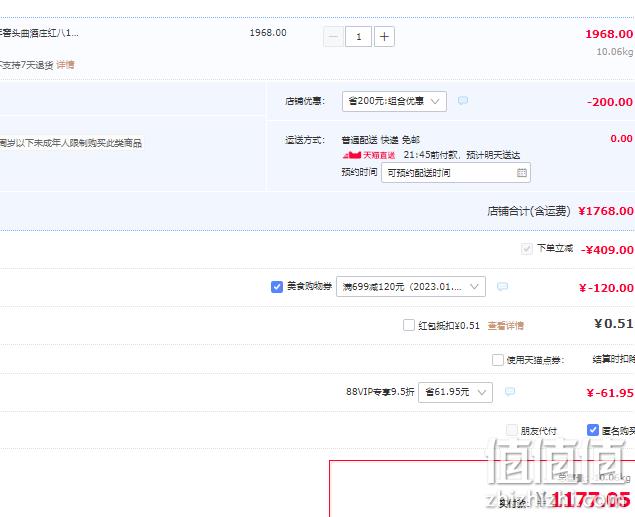This screenshot has height=517, width=635.
Task: Enable the 使用天猫点券 checkbox
Action: (498, 360)
